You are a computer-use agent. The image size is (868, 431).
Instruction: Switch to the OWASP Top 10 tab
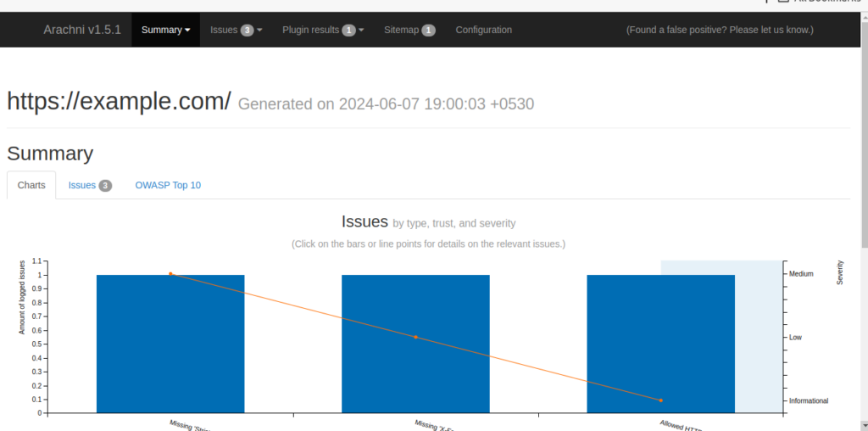click(168, 185)
